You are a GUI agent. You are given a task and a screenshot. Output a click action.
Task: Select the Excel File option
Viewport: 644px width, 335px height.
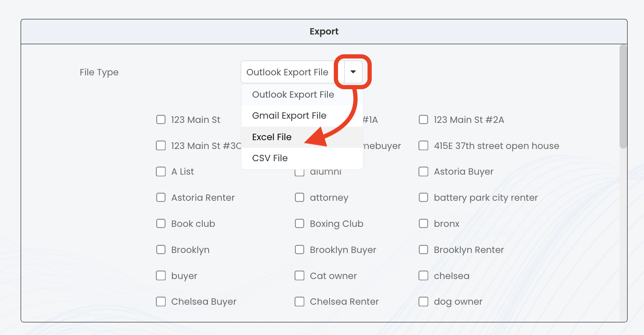(272, 137)
